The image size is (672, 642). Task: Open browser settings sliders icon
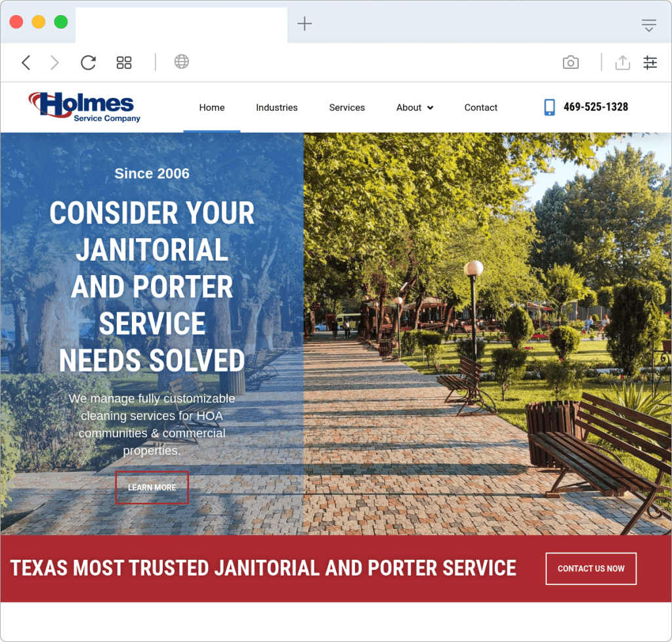(x=650, y=62)
